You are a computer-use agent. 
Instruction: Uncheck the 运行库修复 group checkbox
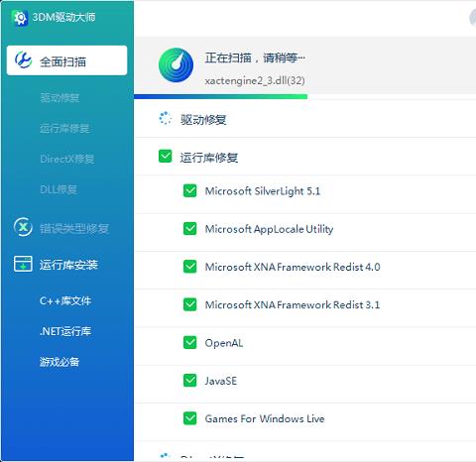pos(165,157)
